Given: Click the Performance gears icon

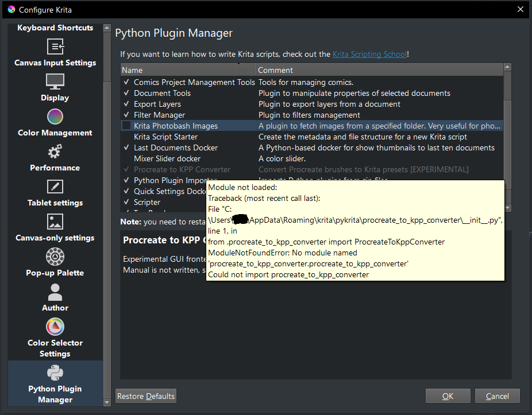Looking at the screenshot, I should (55, 152).
